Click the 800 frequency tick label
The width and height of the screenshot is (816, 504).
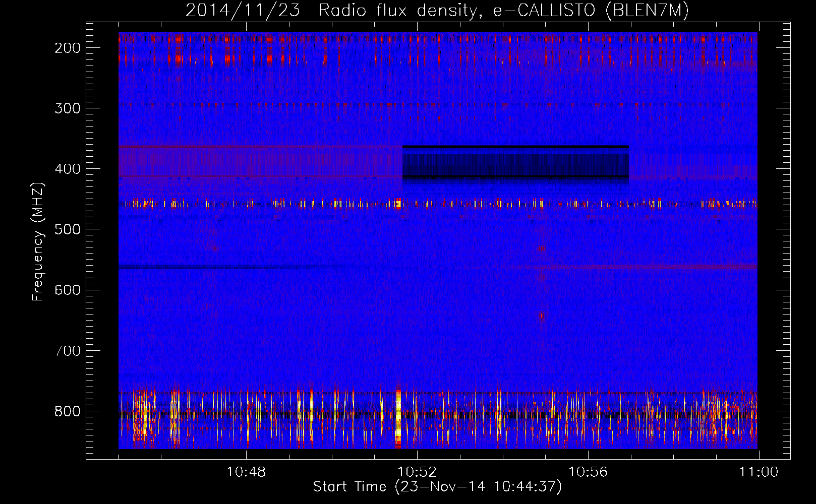click(68, 411)
